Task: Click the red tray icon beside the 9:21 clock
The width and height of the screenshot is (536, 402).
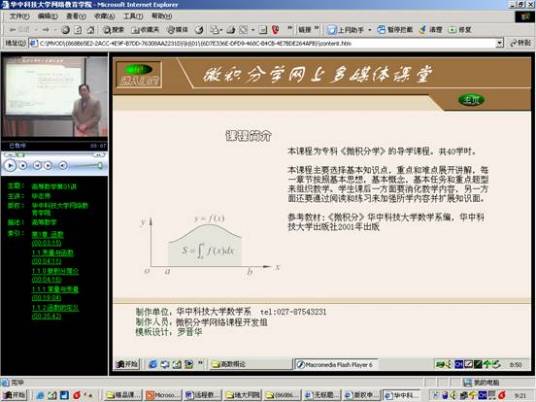Action: click(502, 396)
